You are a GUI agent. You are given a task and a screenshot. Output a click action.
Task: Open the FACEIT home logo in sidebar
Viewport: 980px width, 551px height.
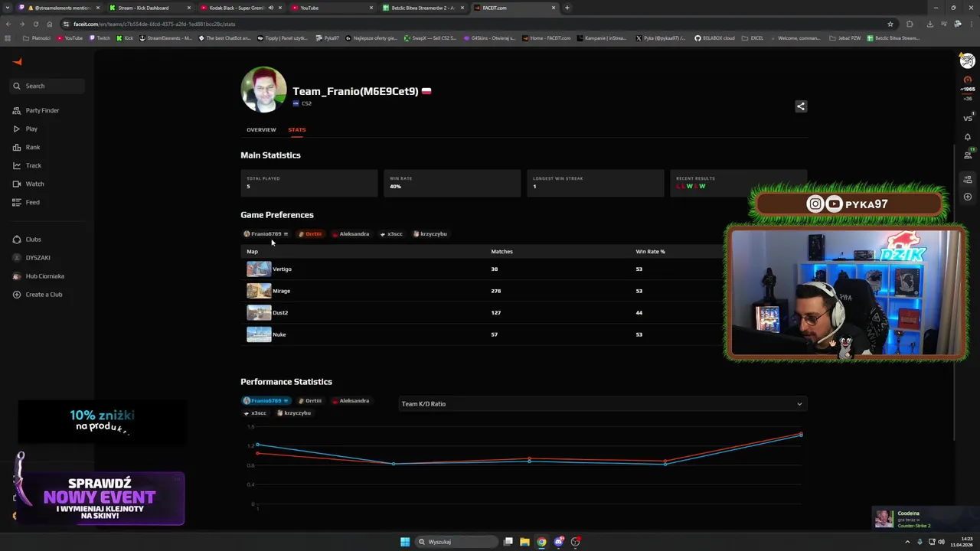click(x=18, y=62)
